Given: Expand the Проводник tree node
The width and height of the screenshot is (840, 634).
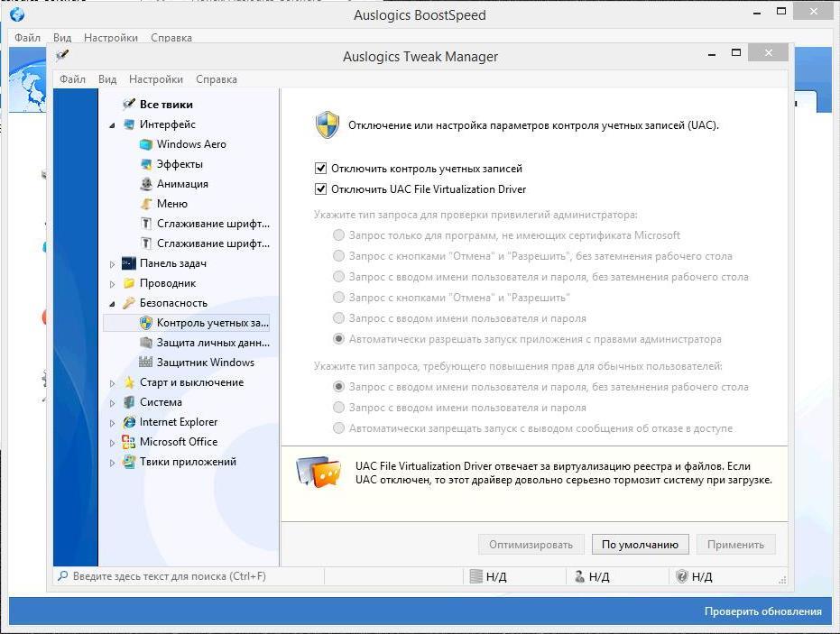Looking at the screenshot, I should tap(112, 284).
